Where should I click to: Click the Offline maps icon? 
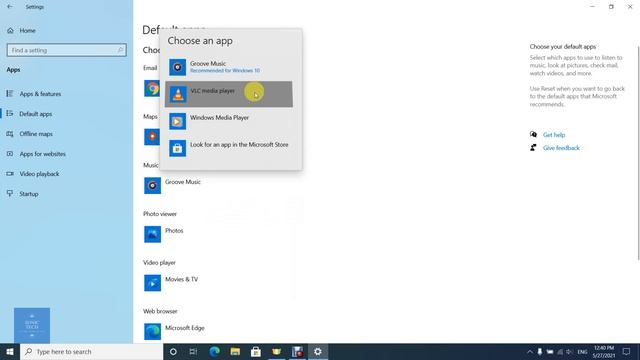(10, 133)
